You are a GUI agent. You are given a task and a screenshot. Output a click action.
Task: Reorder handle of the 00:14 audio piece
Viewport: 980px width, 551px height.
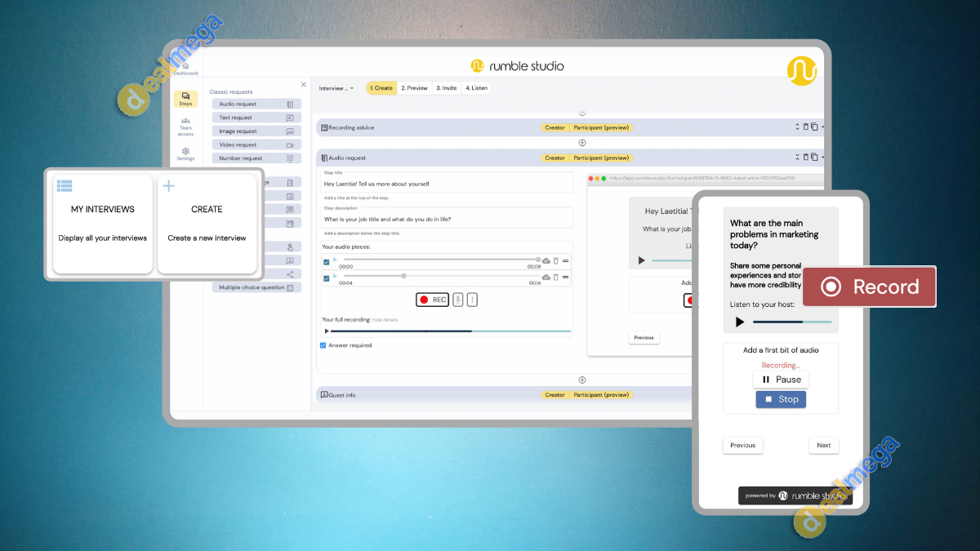tap(566, 277)
